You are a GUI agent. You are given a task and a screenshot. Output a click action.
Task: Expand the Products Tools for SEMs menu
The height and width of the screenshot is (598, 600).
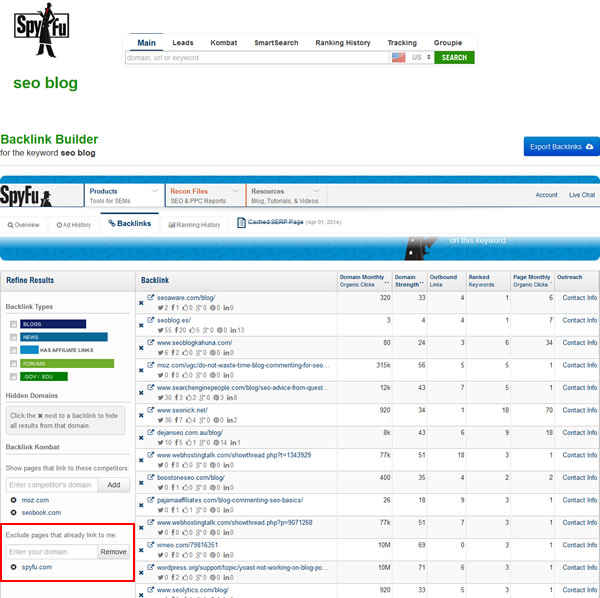pos(125,196)
